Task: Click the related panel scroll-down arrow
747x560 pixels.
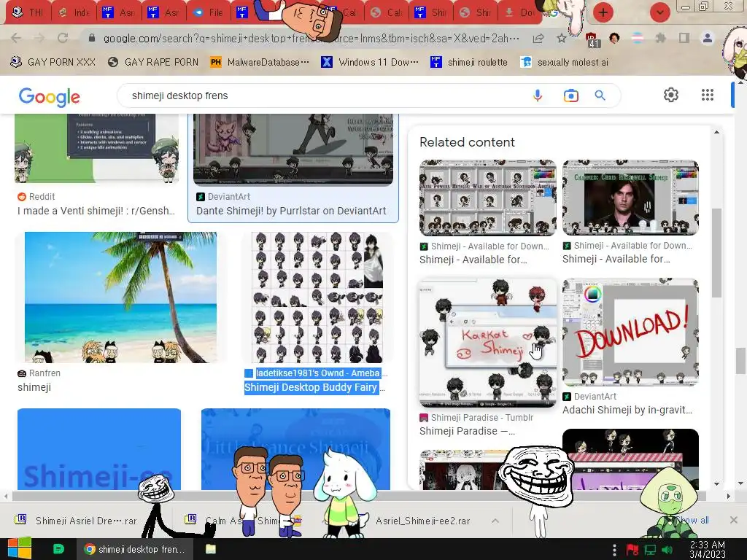Action: [x=716, y=484]
